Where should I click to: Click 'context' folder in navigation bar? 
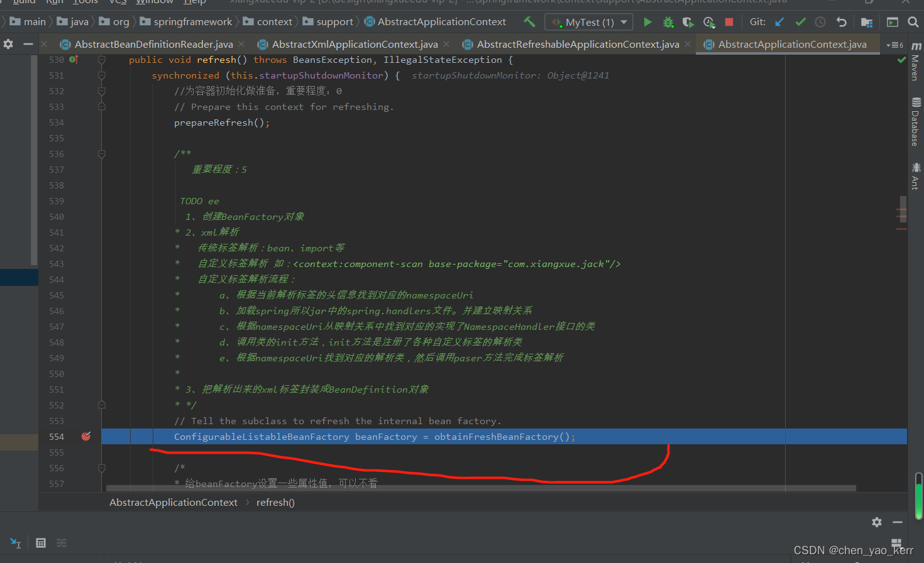(x=268, y=22)
